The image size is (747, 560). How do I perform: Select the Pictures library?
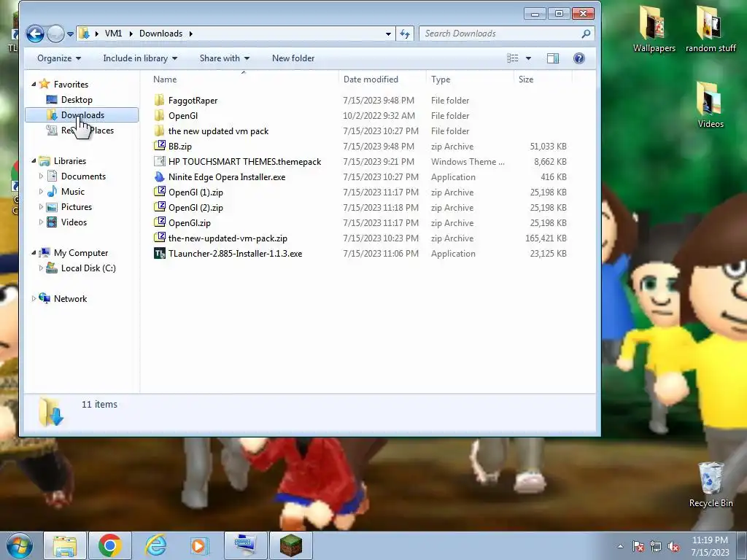pos(76,206)
